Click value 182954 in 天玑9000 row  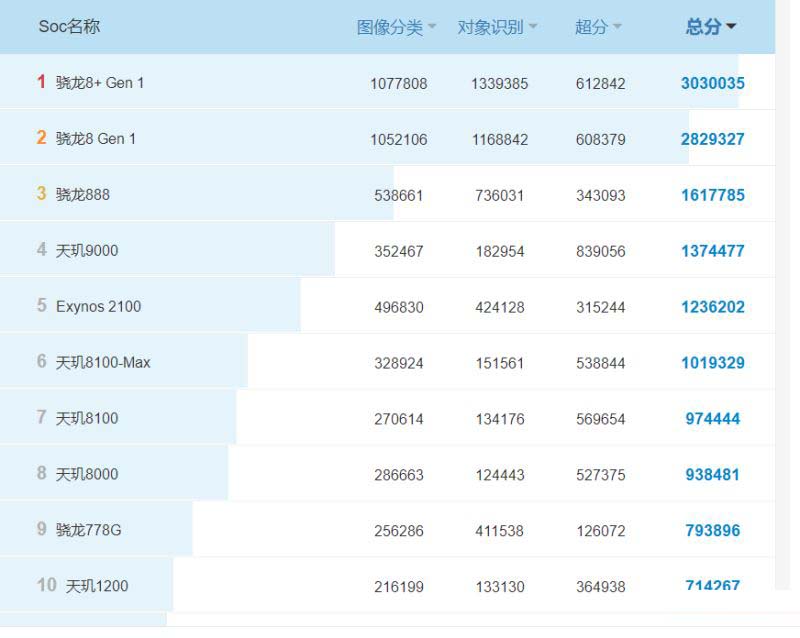[x=499, y=252]
